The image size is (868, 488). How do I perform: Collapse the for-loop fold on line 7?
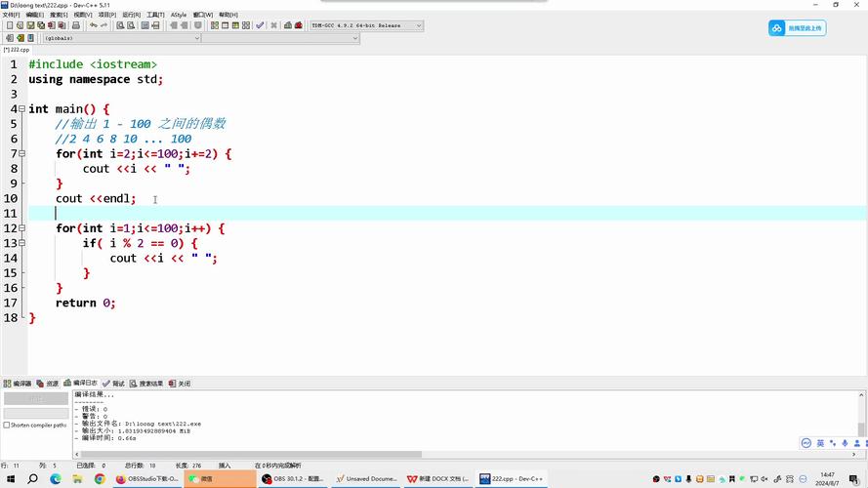22,154
